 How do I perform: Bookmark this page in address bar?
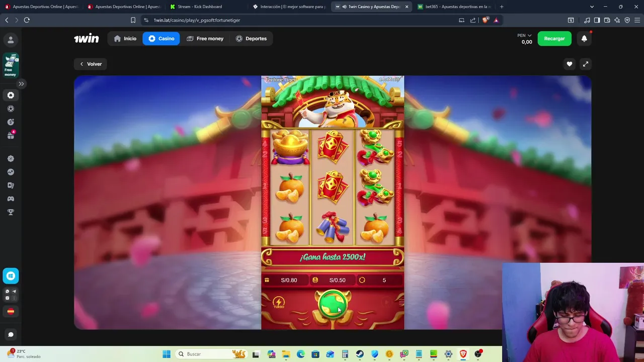(133, 20)
